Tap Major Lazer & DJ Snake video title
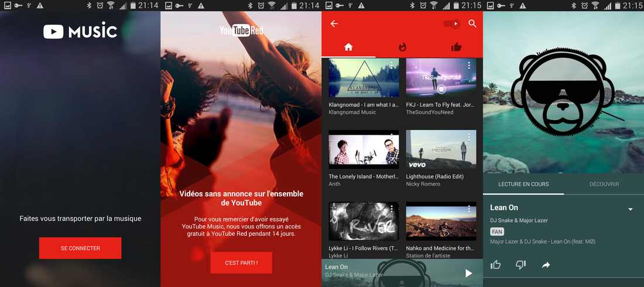644x287 pixels. point(543,241)
